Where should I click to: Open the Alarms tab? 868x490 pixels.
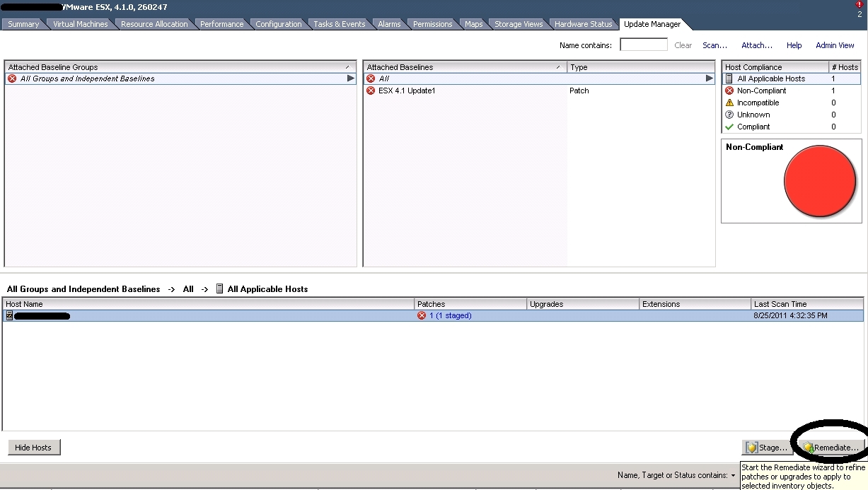[x=389, y=24]
